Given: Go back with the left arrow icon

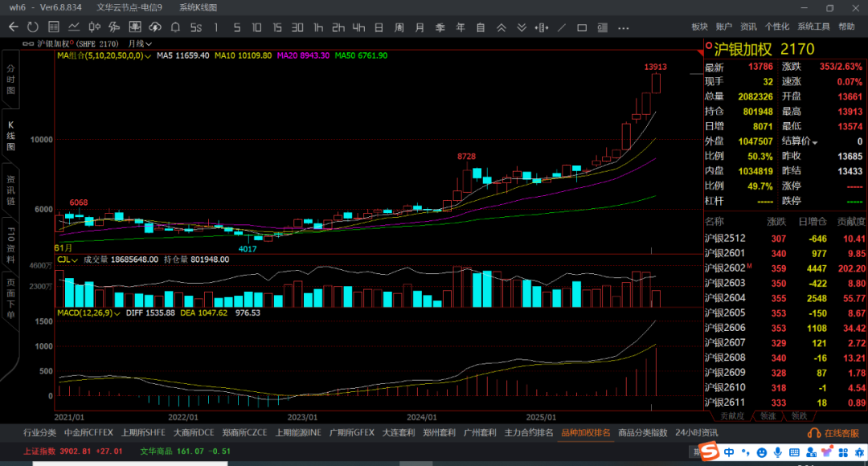Looking at the screenshot, I should (14, 27).
